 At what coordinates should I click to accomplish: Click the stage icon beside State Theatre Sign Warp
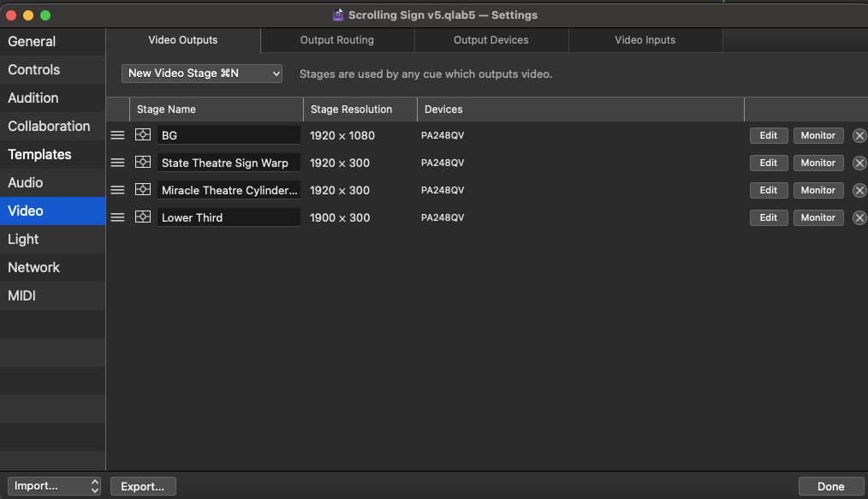pos(143,163)
